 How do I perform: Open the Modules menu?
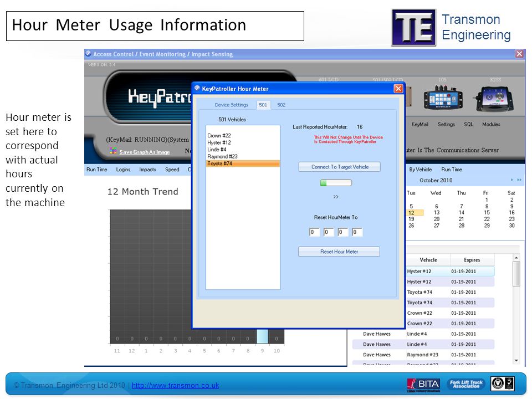pos(492,124)
